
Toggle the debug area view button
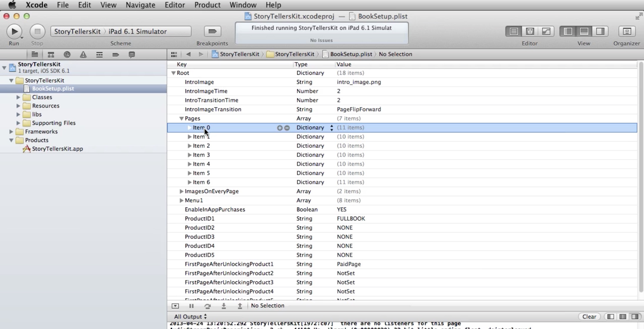(x=584, y=31)
